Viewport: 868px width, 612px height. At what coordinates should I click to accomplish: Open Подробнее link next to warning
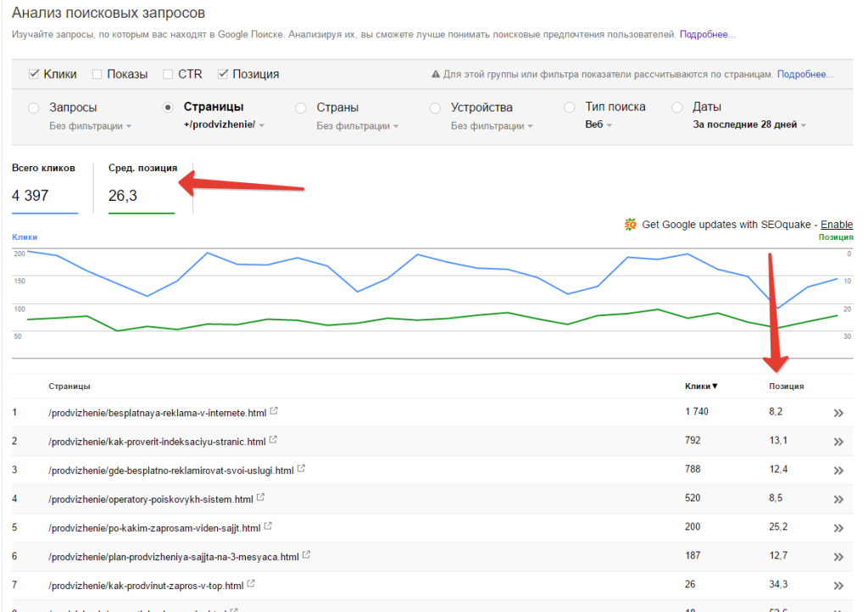(x=805, y=74)
